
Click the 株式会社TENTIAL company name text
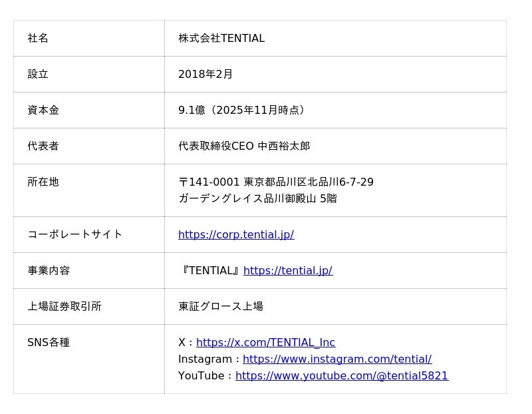(x=221, y=39)
